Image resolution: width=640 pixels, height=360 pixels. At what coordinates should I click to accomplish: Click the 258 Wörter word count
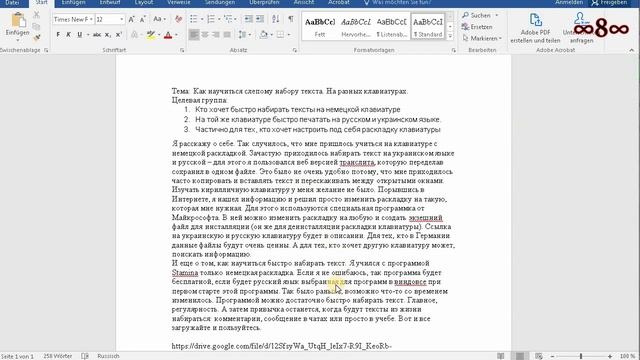pyautogui.click(x=58, y=356)
